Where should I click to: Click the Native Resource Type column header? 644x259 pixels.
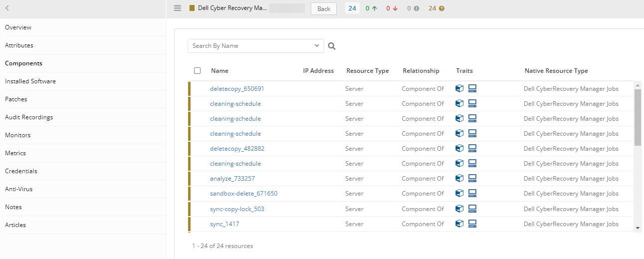pyautogui.click(x=556, y=71)
